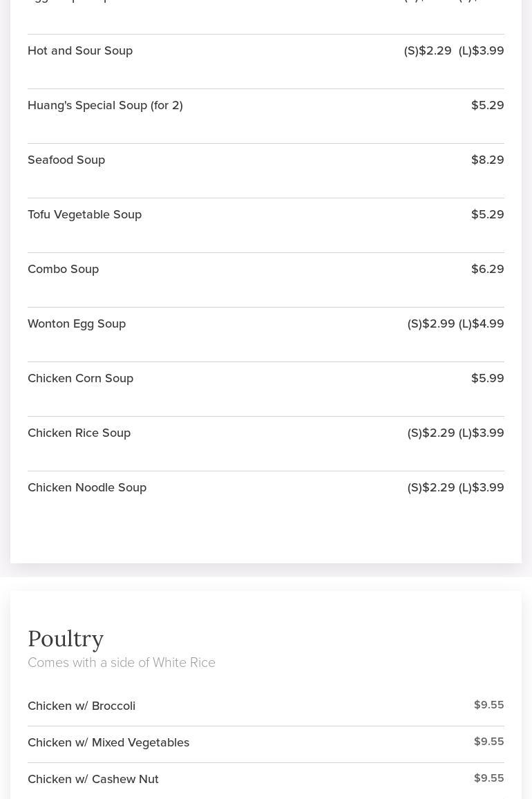Click the Hot and Sour Soup item
The image size is (532, 799).
click(80, 50)
